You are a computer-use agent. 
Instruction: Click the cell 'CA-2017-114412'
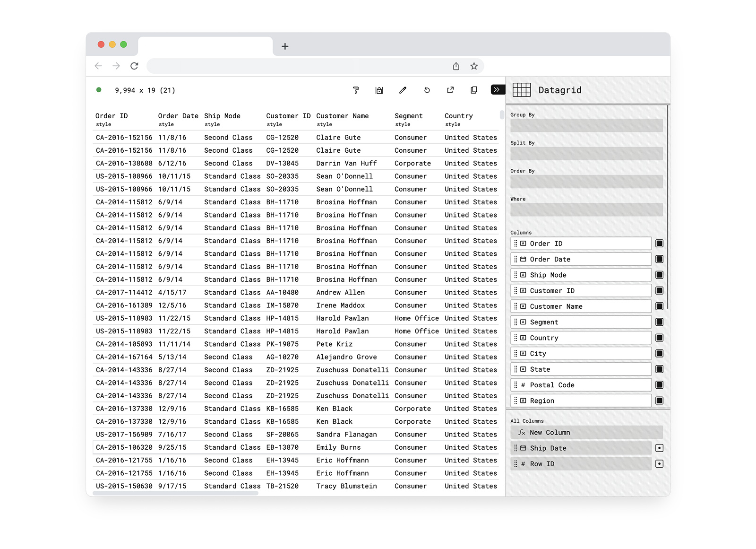click(124, 292)
